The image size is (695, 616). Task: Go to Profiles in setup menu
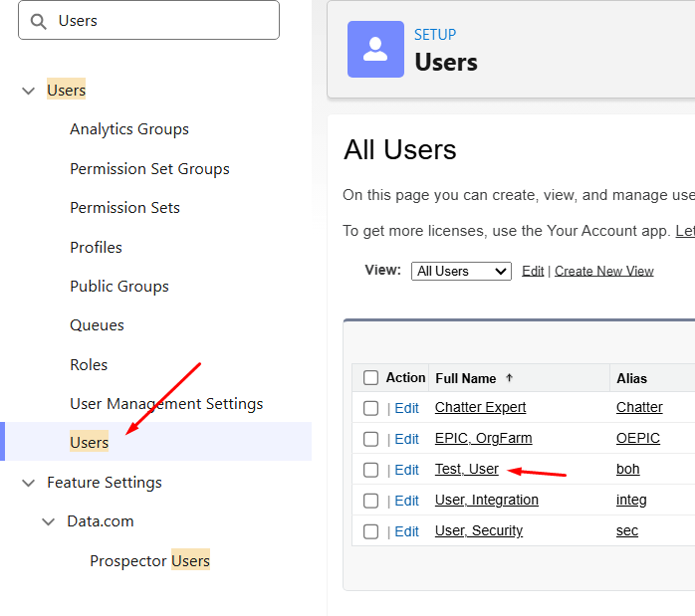click(96, 247)
